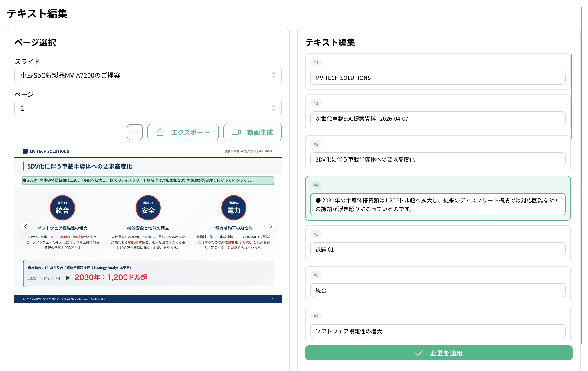
Task: Open the スライド selection dropdown
Action: point(148,75)
